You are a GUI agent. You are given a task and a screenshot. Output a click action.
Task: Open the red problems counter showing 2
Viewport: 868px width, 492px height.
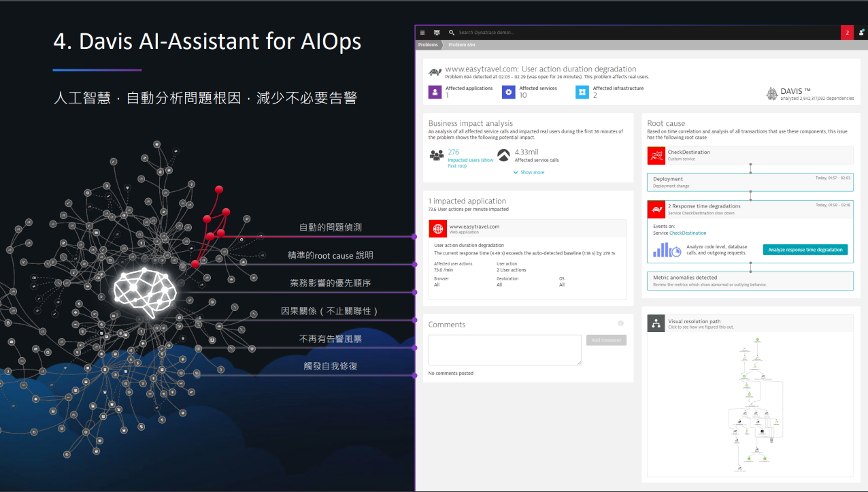(847, 32)
